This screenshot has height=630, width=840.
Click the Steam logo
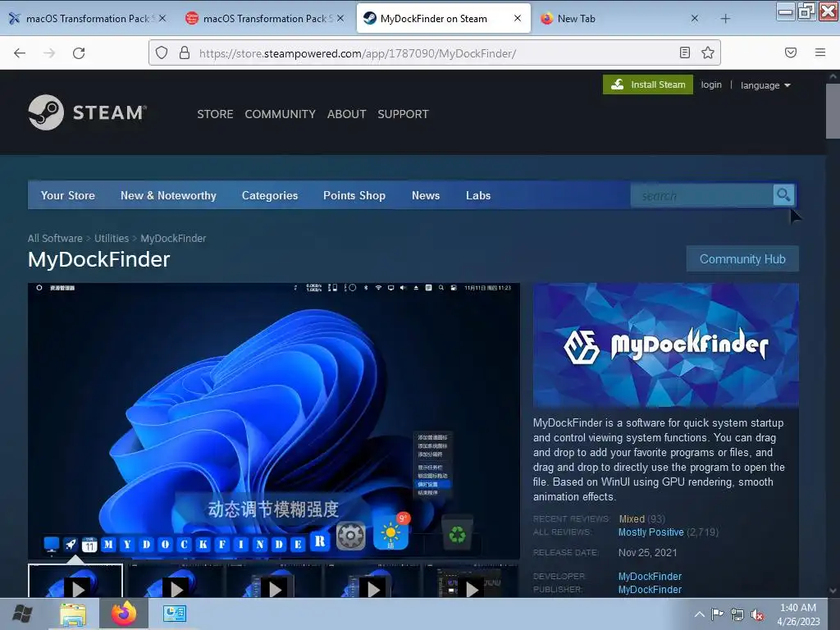tap(87, 112)
